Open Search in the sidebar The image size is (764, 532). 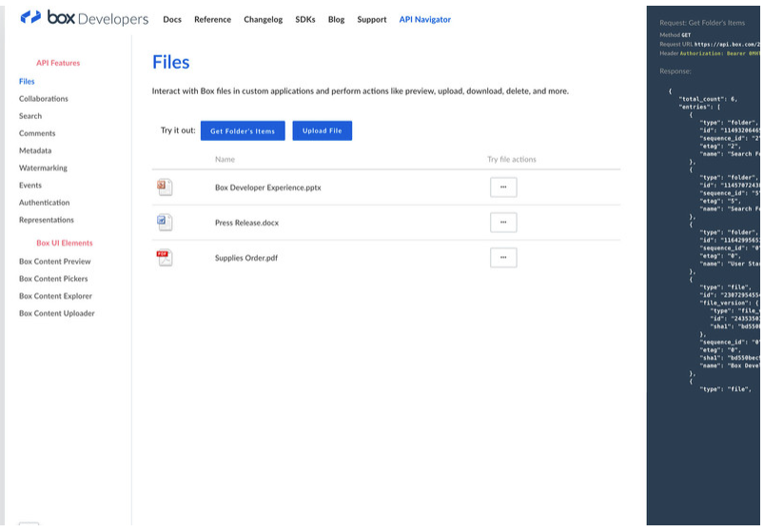point(30,116)
